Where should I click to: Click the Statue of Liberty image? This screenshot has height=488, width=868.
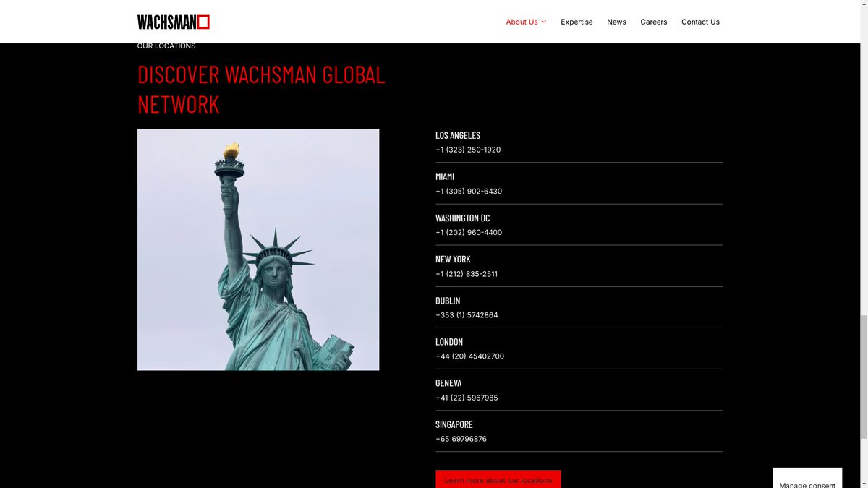[x=258, y=249]
